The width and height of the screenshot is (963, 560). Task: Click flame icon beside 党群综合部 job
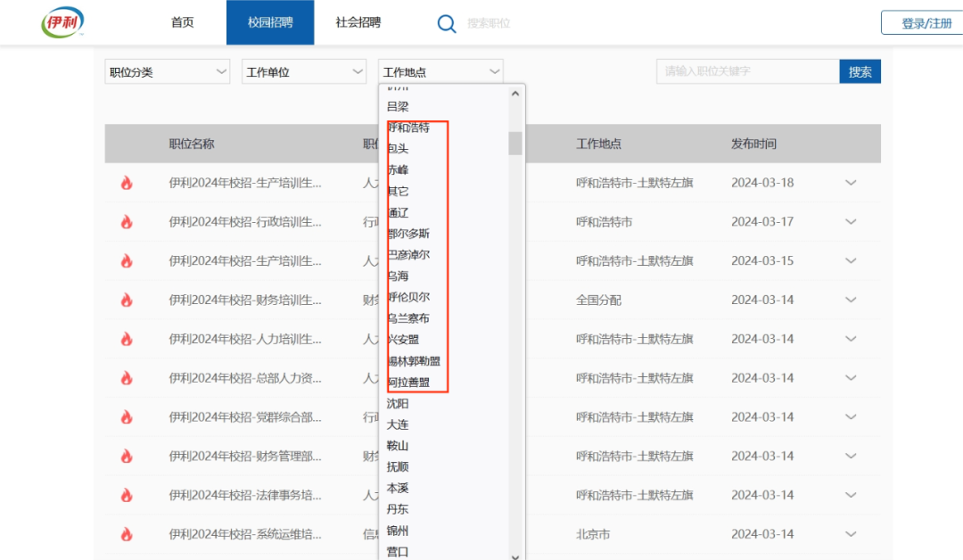127,417
